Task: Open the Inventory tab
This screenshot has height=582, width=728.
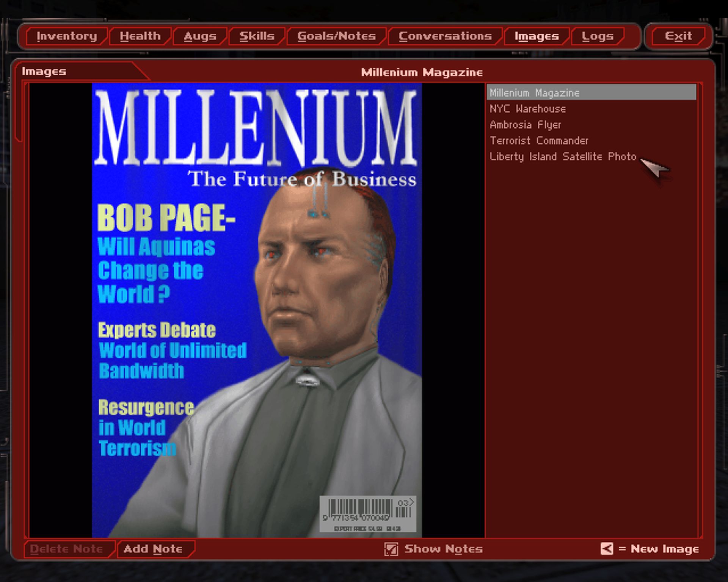Action: tap(67, 36)
